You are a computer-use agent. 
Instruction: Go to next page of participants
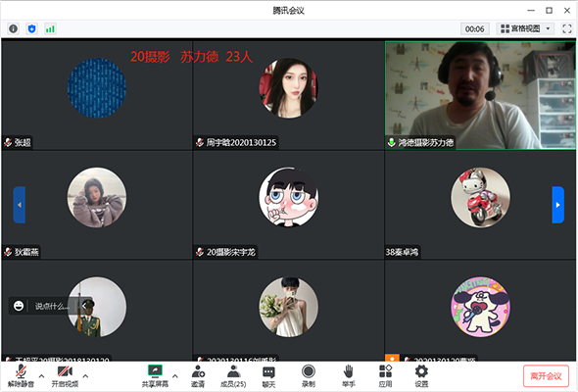[x=558, y=205]
